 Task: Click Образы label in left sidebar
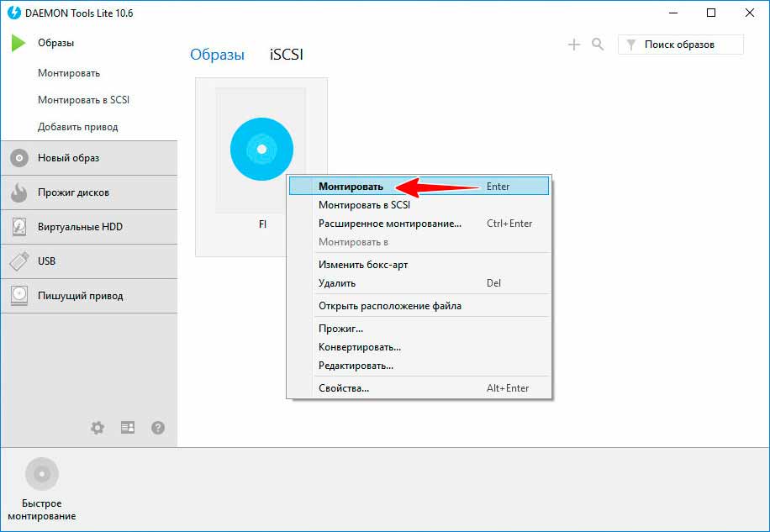point(56,43)
